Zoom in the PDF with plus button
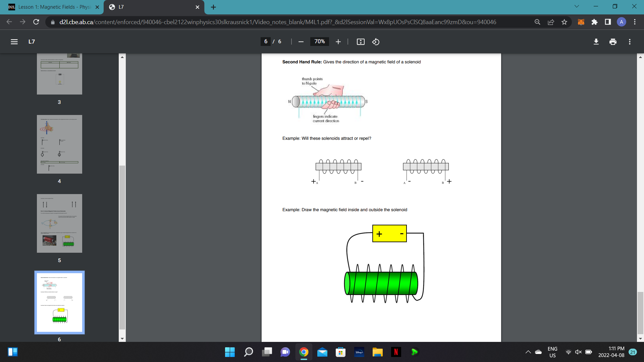This screenshot has width=644, height=362. 338,42
